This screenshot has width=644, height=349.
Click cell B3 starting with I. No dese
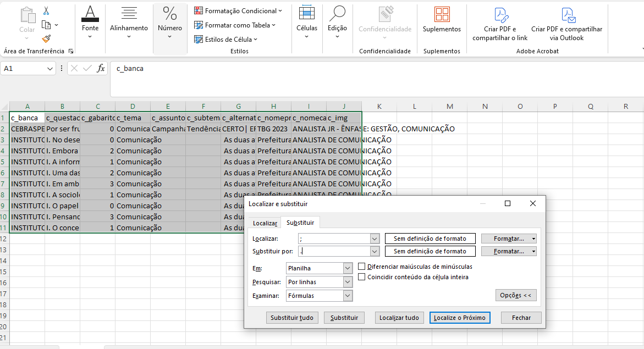click(63, 140)
